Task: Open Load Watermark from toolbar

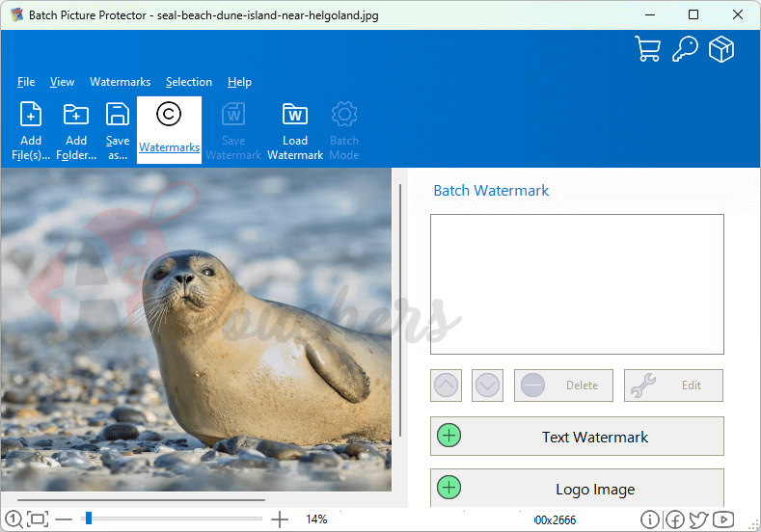Action: pos(295,130)
